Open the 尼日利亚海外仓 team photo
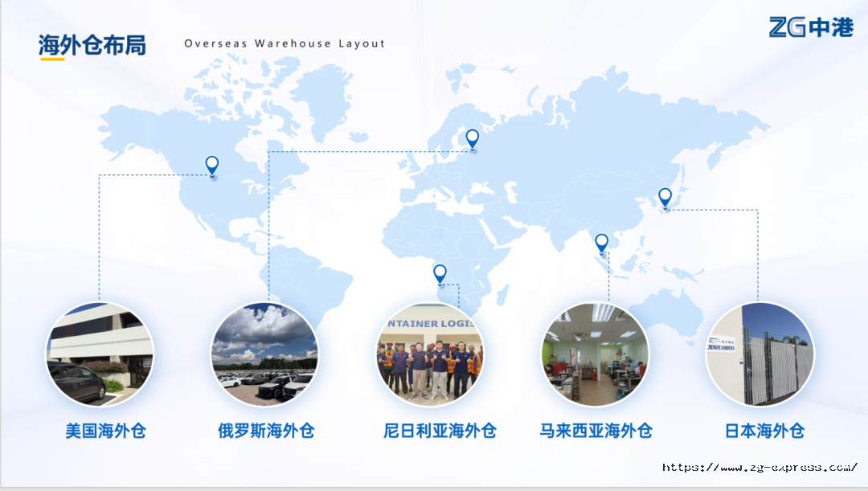868x491 pixels. 429,355
